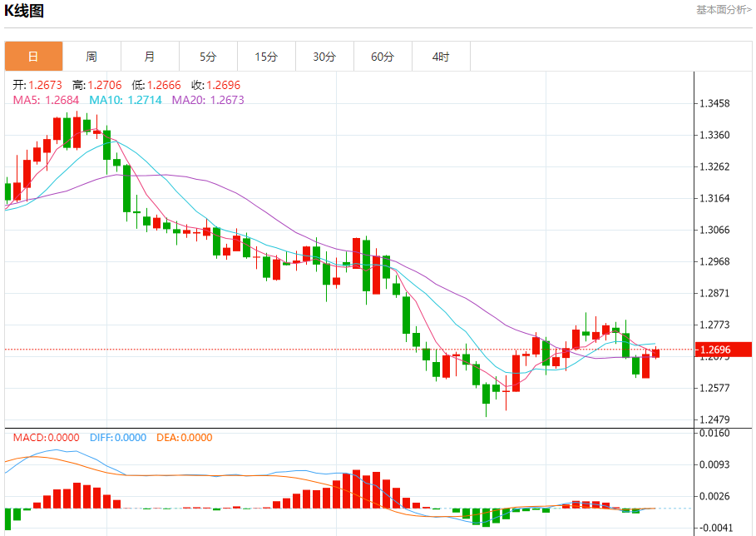Click the 1.3360 price axis label
This screenshot has width=756, height=536.
coord(714,135)
